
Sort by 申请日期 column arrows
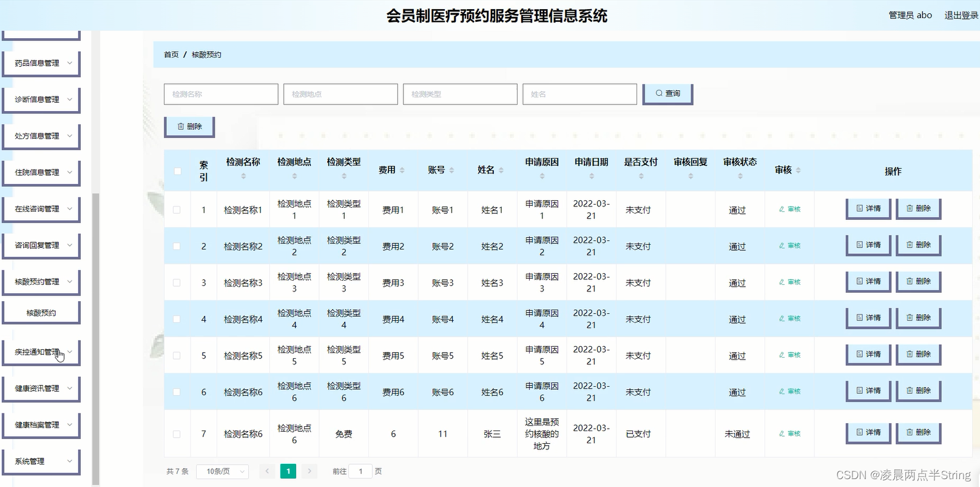(x=592, y=177)
